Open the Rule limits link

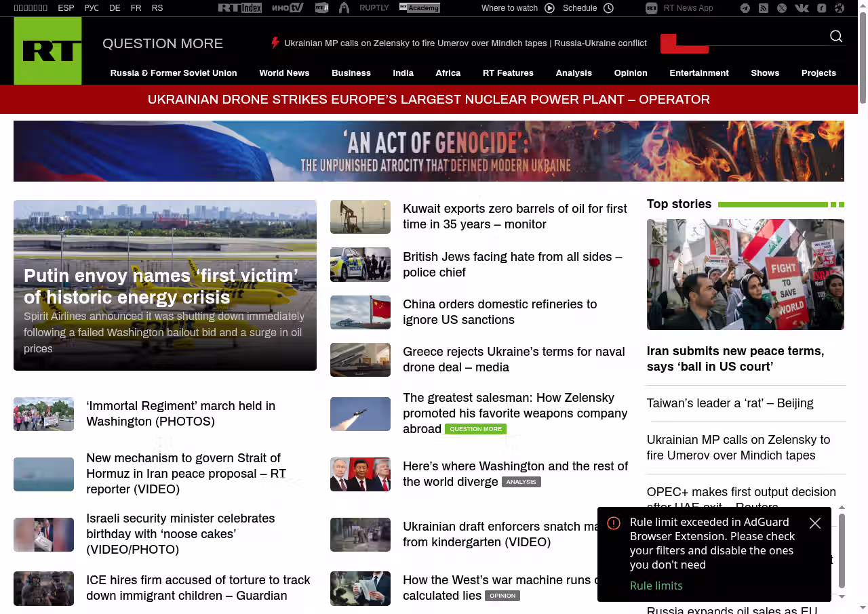click(x=656, y=586)
